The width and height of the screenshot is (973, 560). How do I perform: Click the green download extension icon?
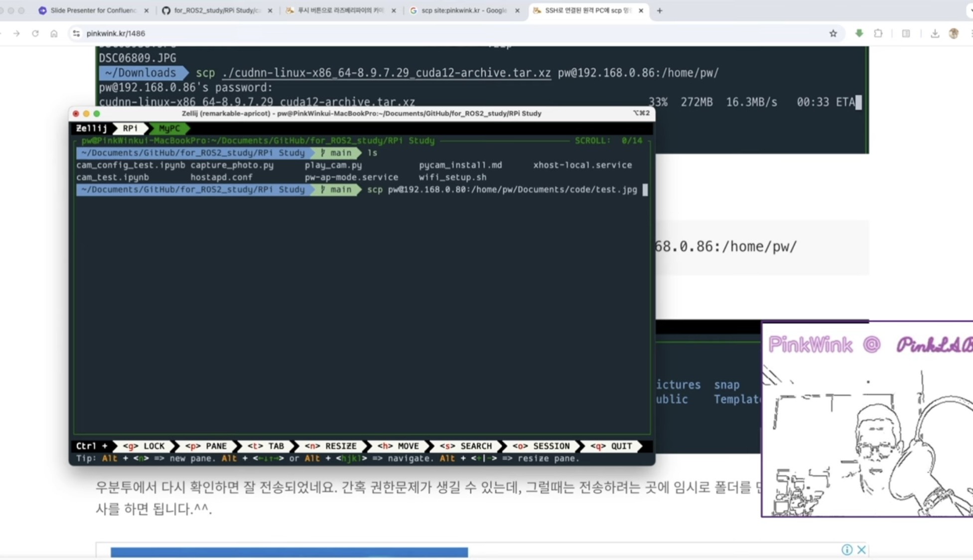859,33
